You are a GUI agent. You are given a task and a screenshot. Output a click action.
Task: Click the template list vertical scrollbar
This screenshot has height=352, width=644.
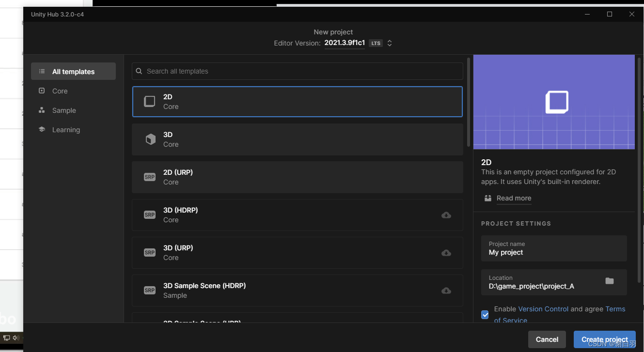point(469,102)
